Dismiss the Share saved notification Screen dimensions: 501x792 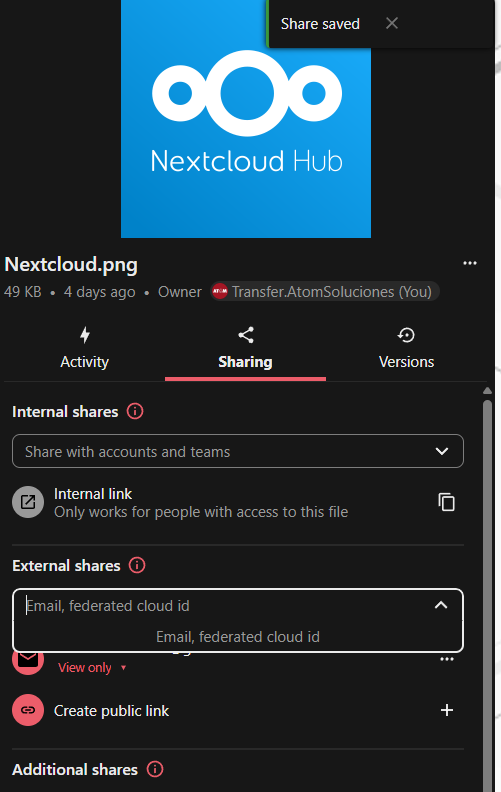tap(392, 23)
